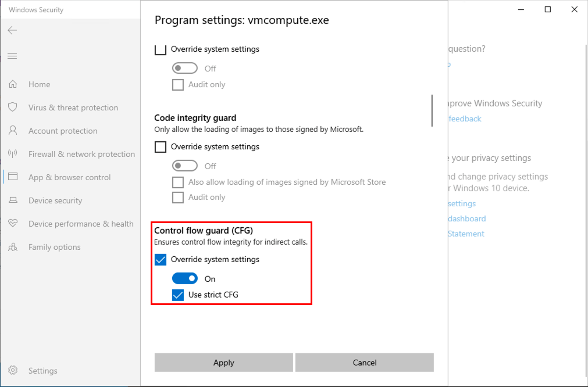Switch to App & browser control
This screenshot has width=588, height=387.
click(69, 177)
